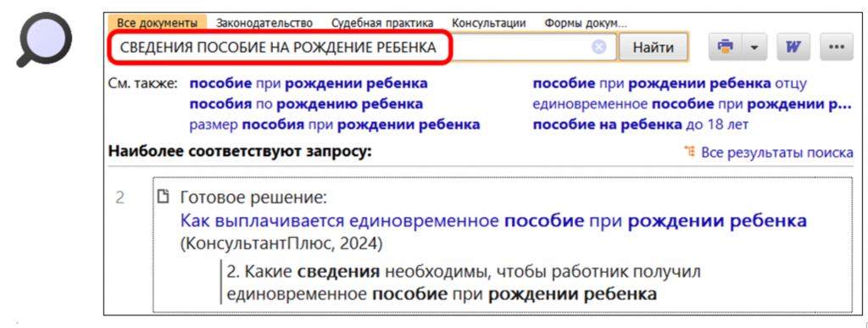
Task: Open section 2. Какие сведения необходимы
Action: 464,282
